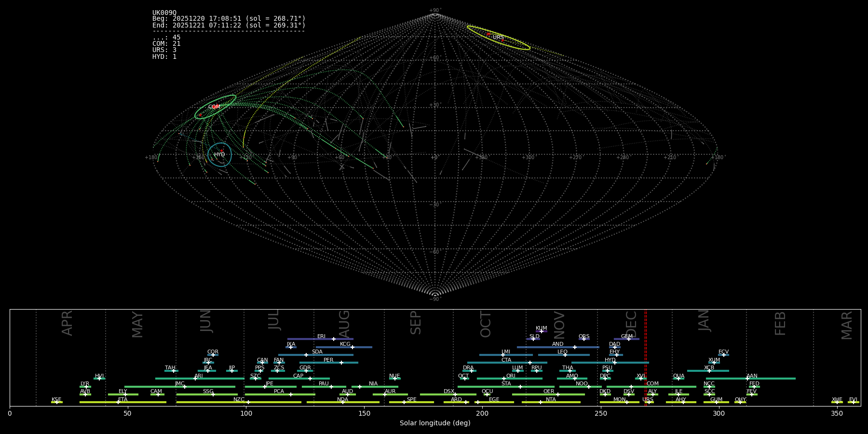The width and height of the screenshot is (868, 434).
Task: Click the +90° north pole label
Action: (435, 11)
